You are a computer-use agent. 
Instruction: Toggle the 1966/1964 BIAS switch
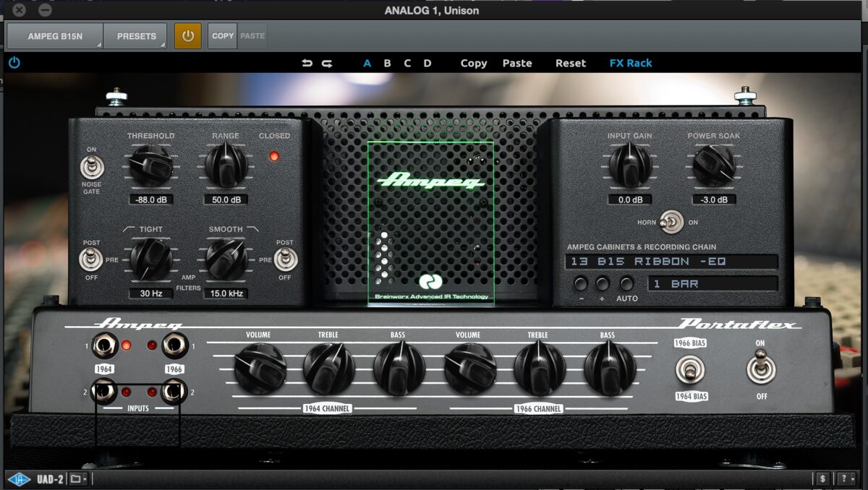(x=690, y=370)
